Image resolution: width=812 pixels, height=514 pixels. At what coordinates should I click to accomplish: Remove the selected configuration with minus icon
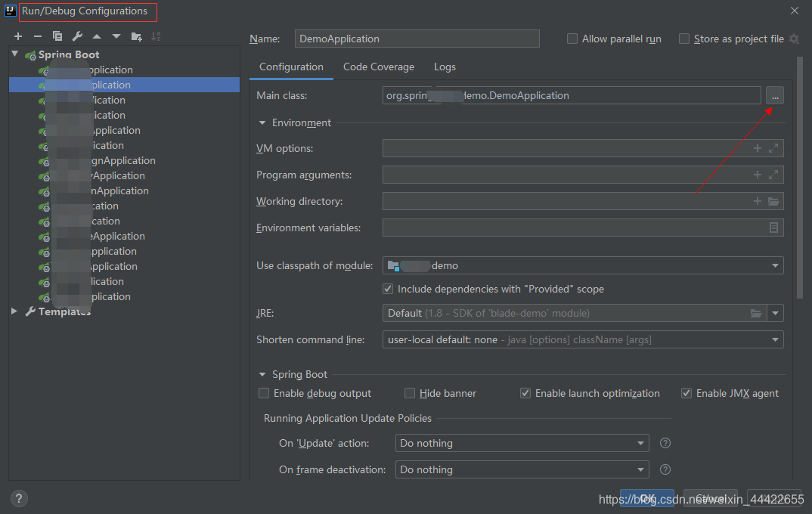coord(37,36)
